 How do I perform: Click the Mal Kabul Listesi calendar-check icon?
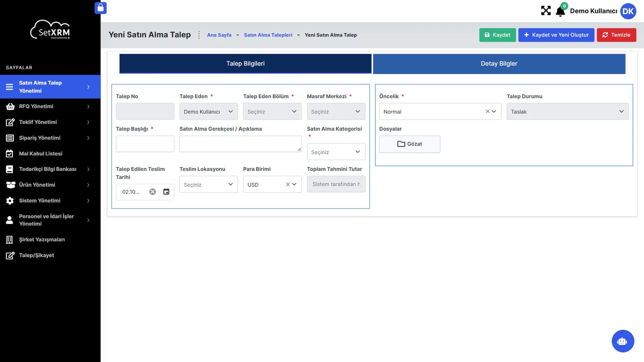click(x=10, y=154)
